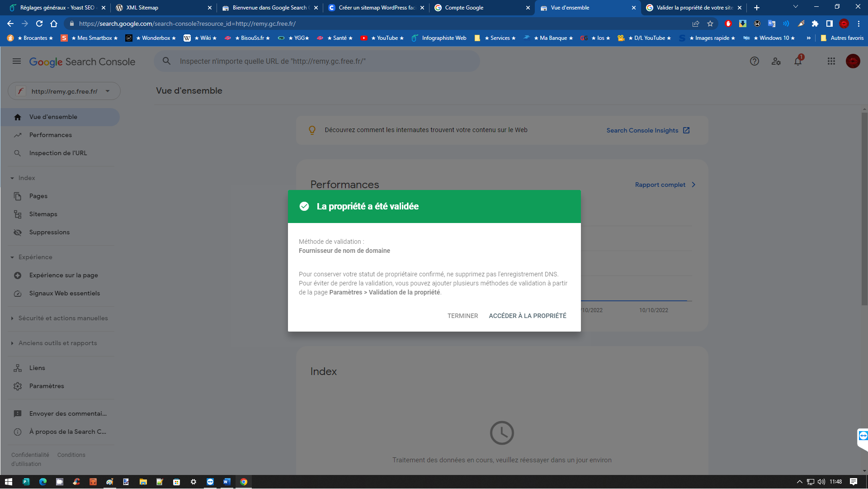Bookmark page with the star icon
The height and width of the screenshot is (489, 868).
(710, 24)
